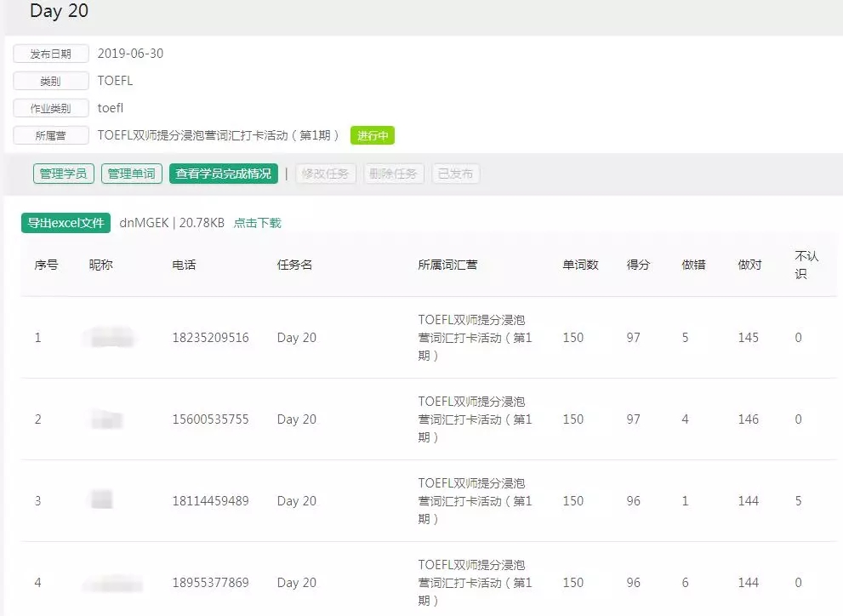The width and height of the screenshot is (843, 616).
Task: Click the 序号 column header
Action: pyautogui.click(x=46, y=265)
